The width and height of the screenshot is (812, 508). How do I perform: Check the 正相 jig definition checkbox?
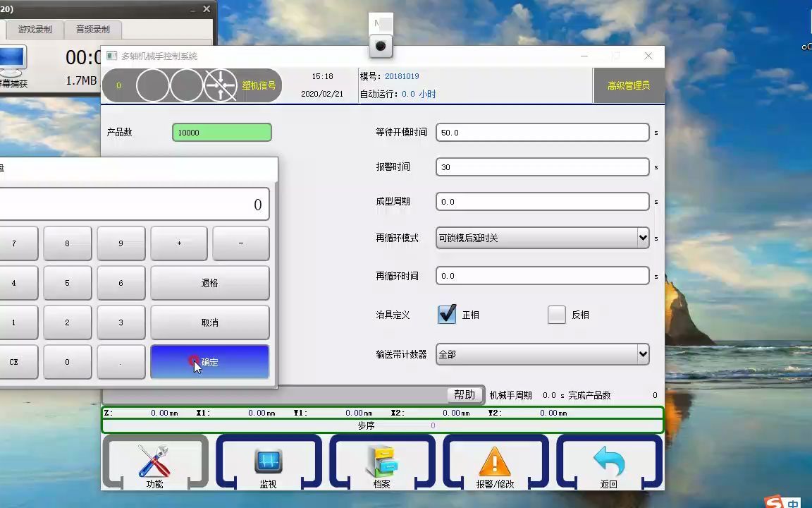coord(447,315)
